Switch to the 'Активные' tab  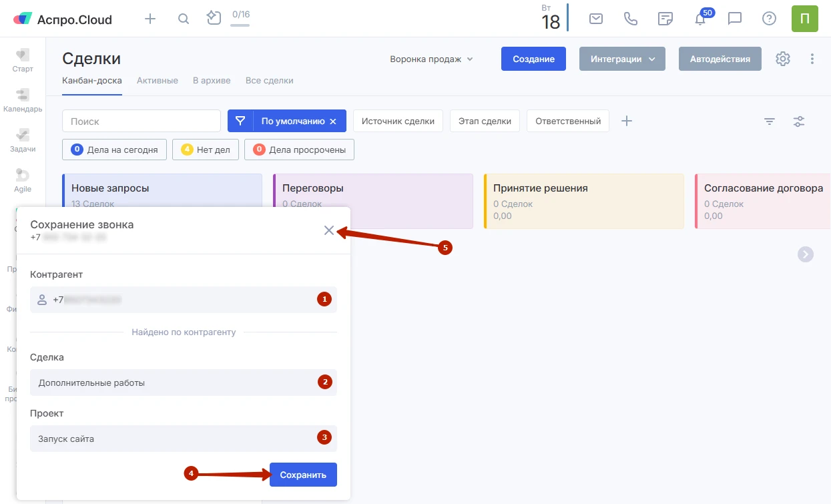[158, 80]
